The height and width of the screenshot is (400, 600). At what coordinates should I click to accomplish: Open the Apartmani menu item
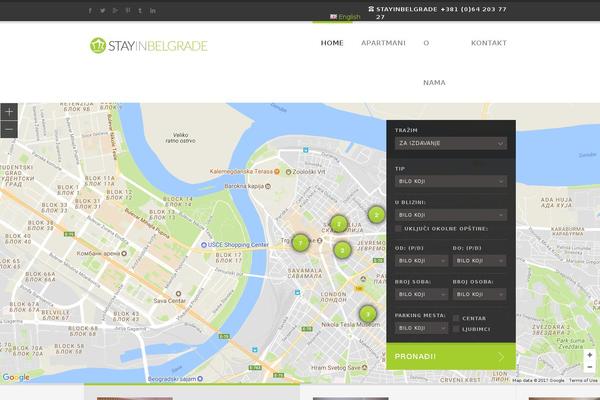tap(383, 43)
